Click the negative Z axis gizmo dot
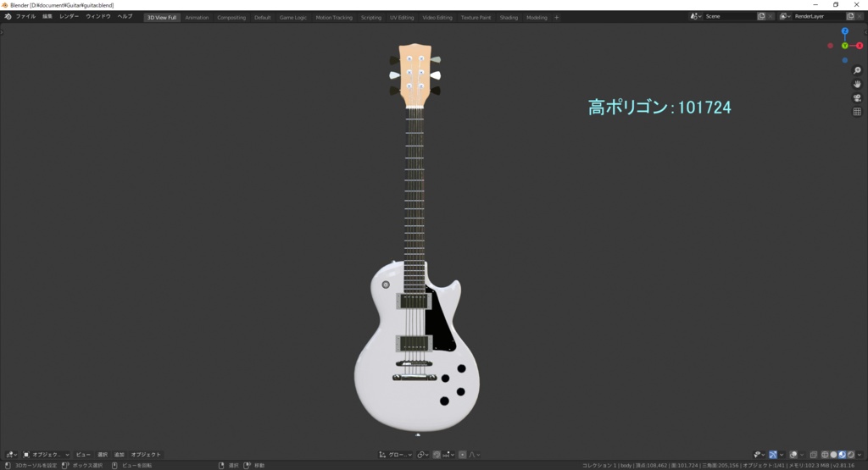The image size is (868, 470). (845, 60)
